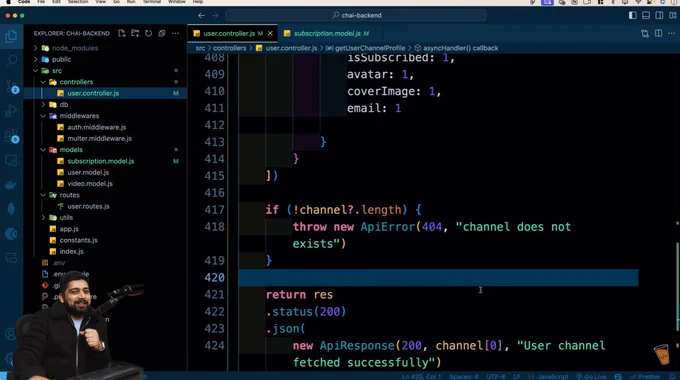This screenshot has height=380, width=680.
Task: Toggle primary sidebar layout icon
Action: 633,16
